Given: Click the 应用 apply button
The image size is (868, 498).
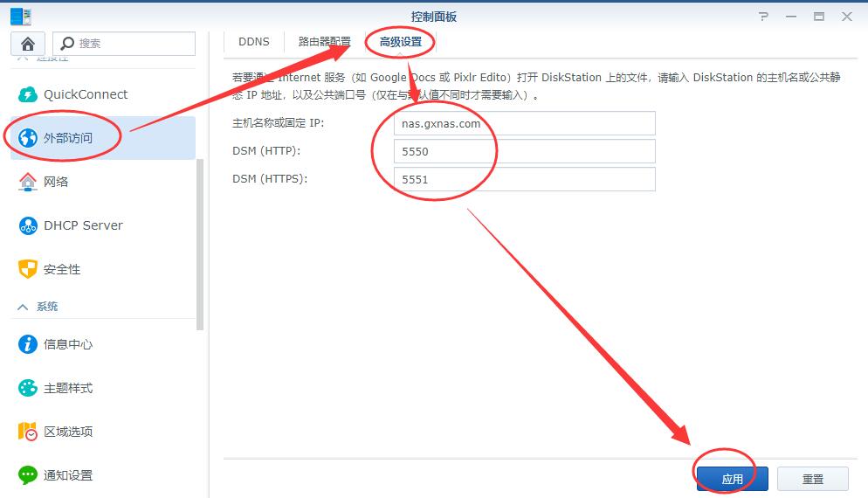Looking at the screenshot, I should pos(732,479).
